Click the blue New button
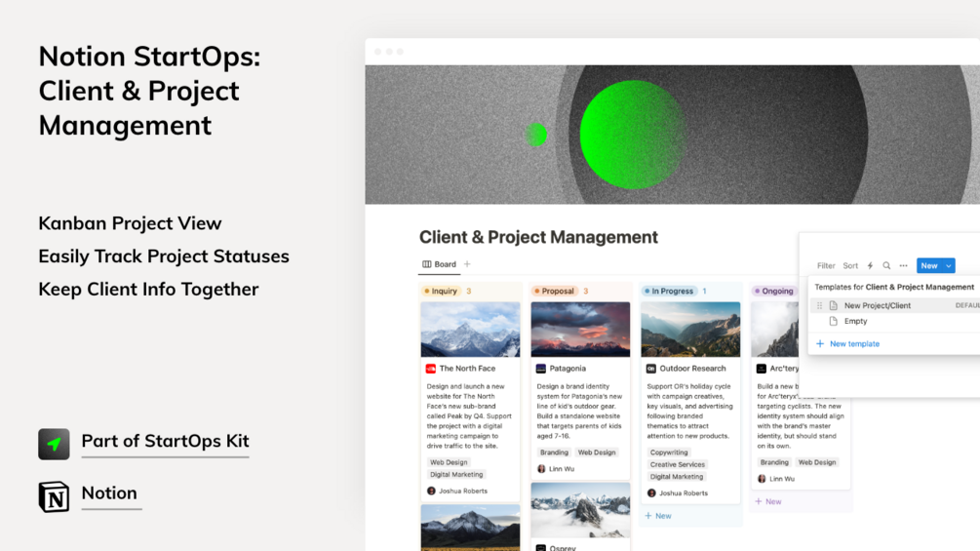 click(928, 265)
